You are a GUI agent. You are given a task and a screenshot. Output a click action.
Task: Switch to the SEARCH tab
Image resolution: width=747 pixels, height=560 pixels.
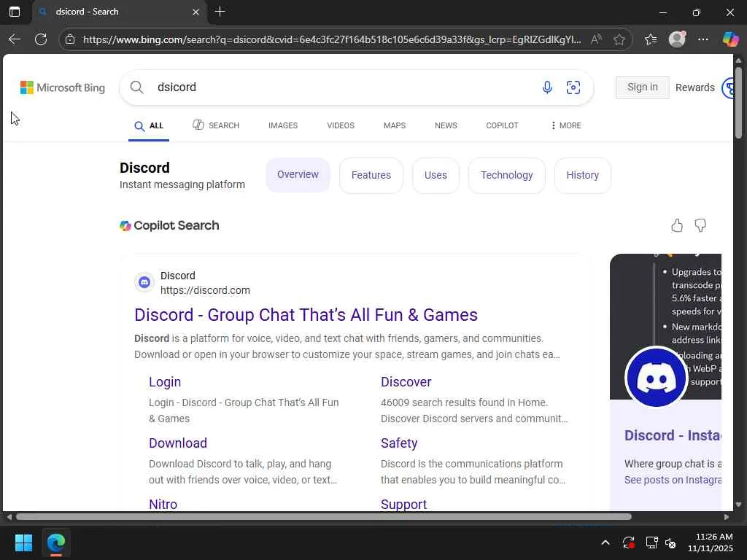pyautogui.click(x=216, y=125)
